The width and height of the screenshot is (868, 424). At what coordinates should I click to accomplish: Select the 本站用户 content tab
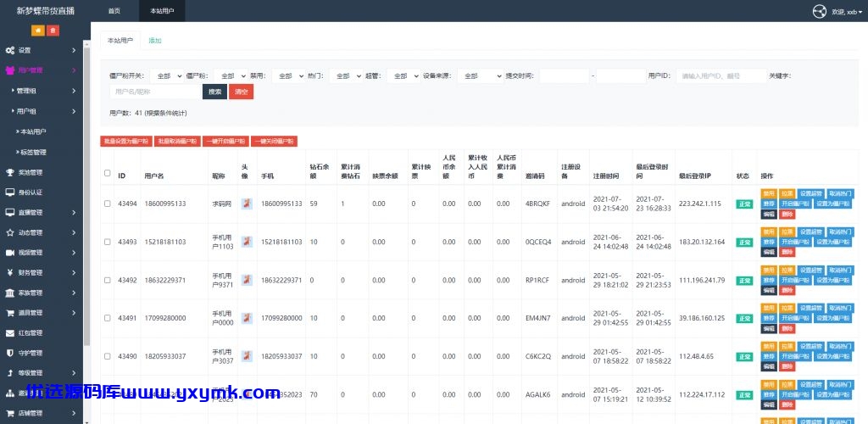coord(120,41)
